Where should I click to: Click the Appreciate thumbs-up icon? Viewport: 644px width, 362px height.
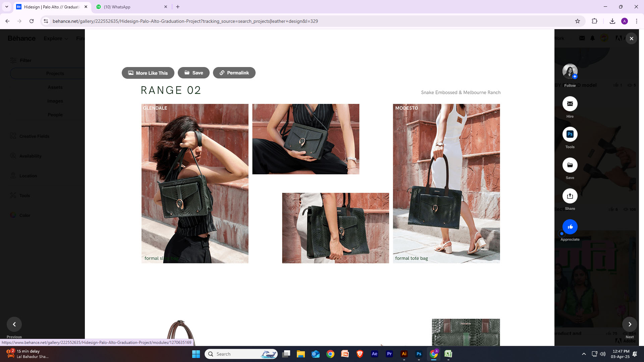(570, 227)
